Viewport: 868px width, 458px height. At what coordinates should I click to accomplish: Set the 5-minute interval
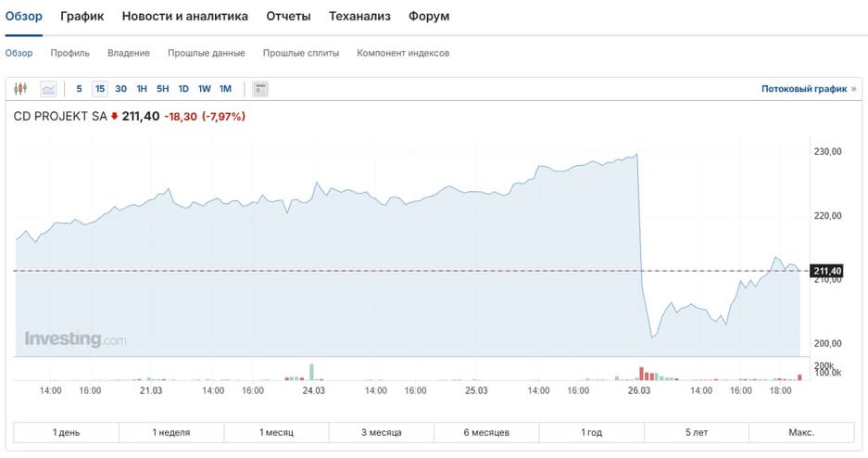[x=79, y=89]
